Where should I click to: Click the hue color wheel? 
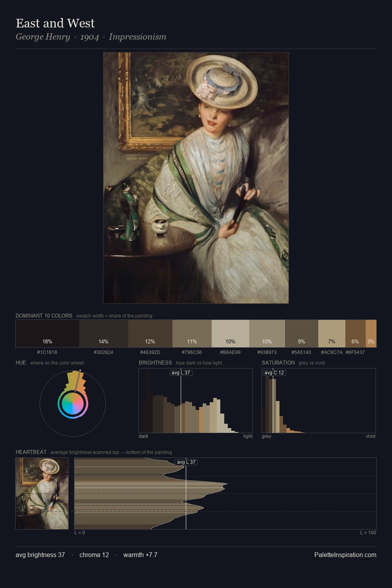73,403
